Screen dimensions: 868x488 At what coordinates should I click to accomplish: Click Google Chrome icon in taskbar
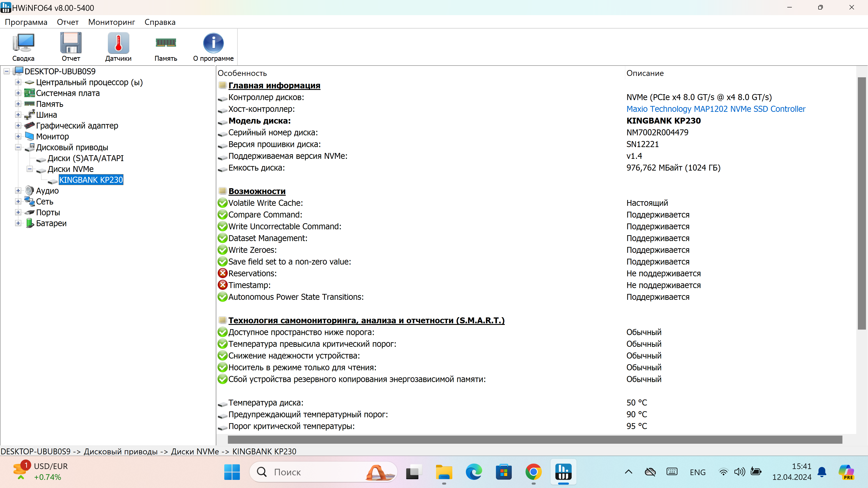pyautogui.click(x=533, y=472)
